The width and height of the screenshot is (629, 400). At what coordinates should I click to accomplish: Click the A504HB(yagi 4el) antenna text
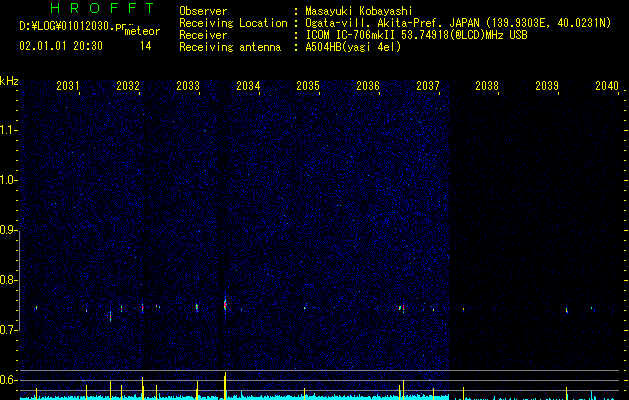coord(353,47)
